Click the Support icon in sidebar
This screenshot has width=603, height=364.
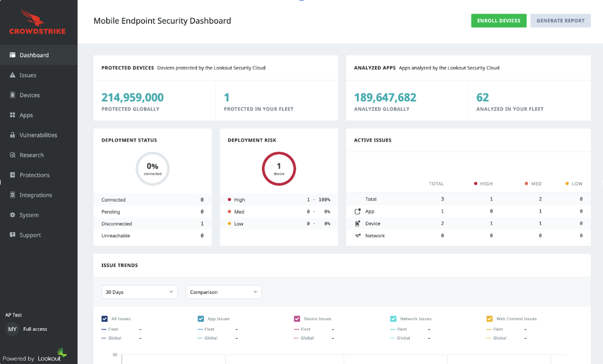(13, 235)
